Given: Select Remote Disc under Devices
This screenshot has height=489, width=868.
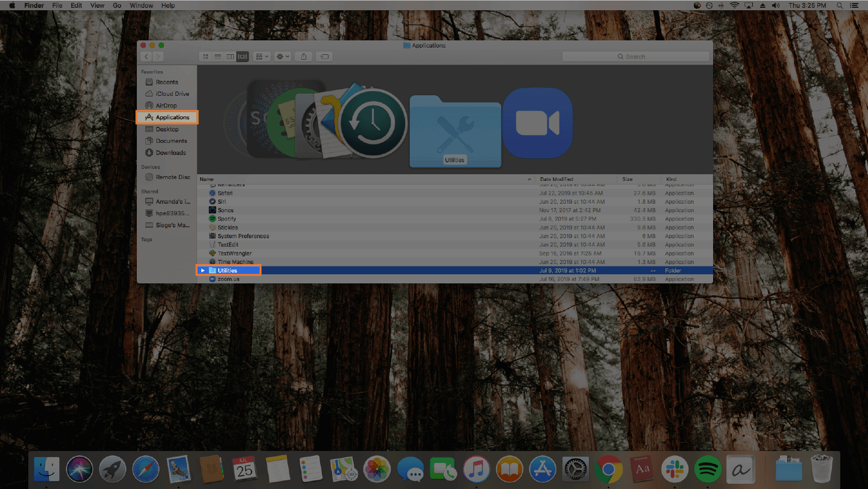Looking at the screenshot, I should (x=168, y=177).
